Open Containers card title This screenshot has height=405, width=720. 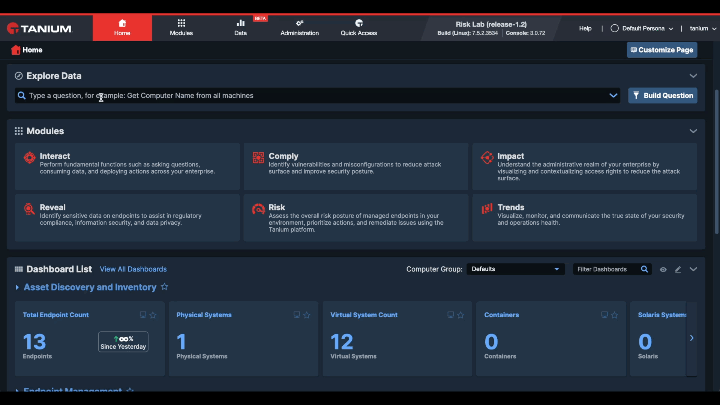(x=501, y=315)
